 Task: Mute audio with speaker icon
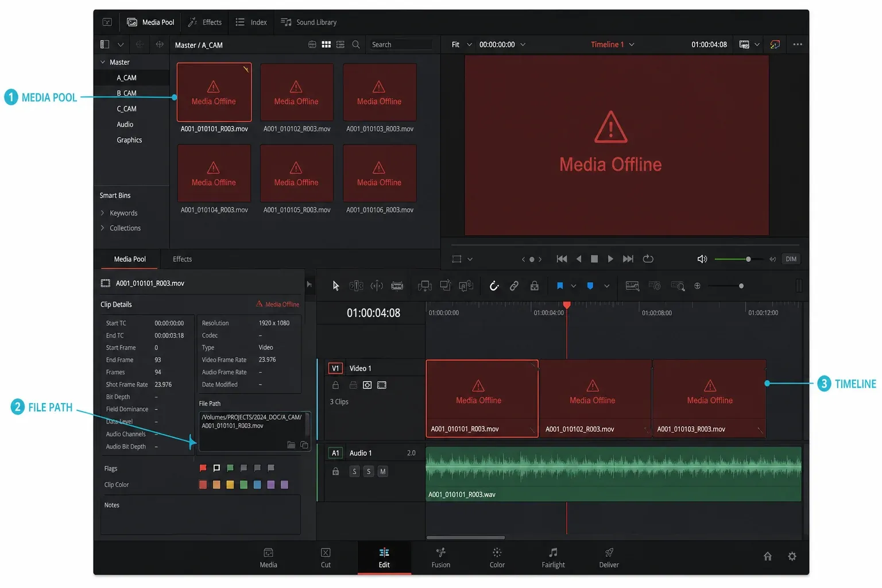point(702,259)
